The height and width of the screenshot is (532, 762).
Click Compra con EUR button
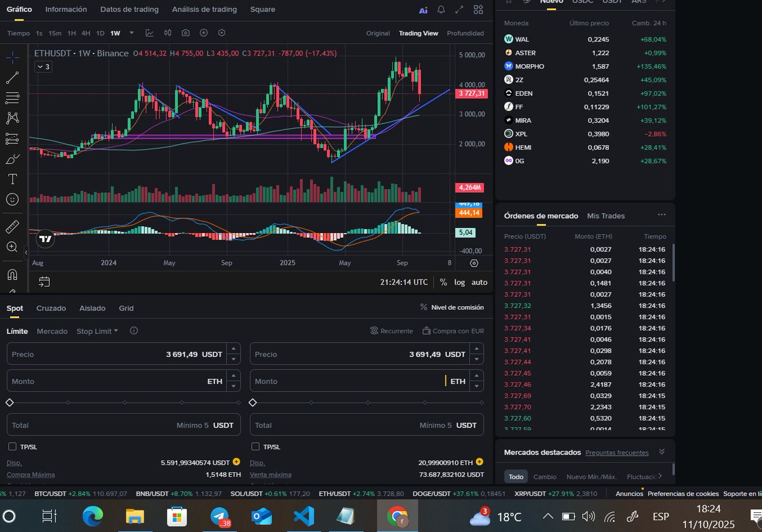tap(453, 331)
